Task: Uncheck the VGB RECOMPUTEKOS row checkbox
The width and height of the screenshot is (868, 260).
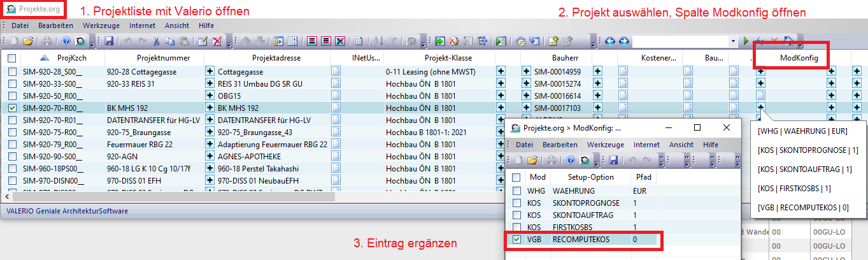Action: pos(517,240)
